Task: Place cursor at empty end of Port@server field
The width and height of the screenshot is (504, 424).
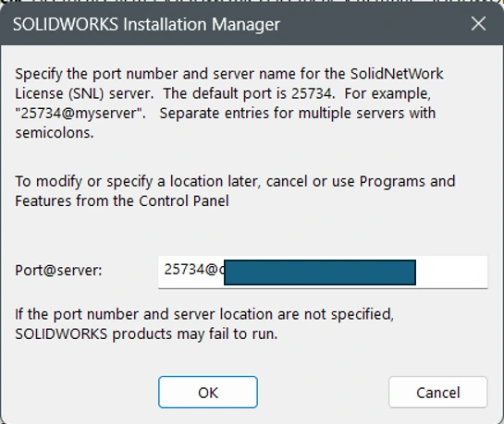Action: tap(451, 272)
